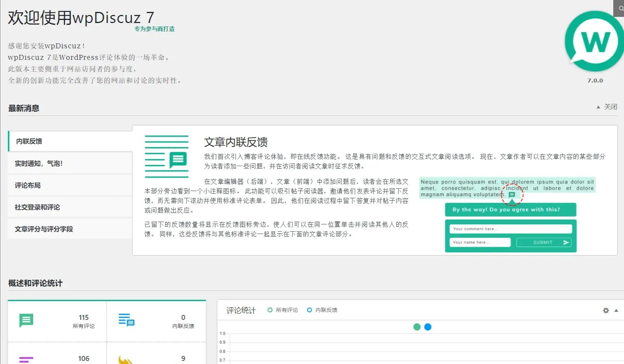The height and width of the screenshot is (364, 624).
Task: Click the 概述和评论统计 heading
Action: point(35,283)
